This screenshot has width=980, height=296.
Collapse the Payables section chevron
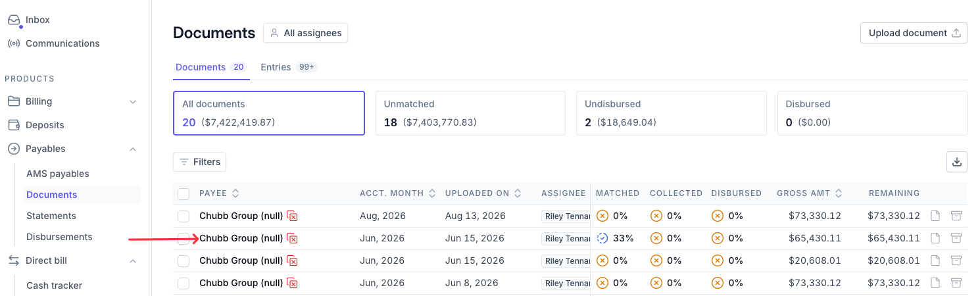(133, 149)
